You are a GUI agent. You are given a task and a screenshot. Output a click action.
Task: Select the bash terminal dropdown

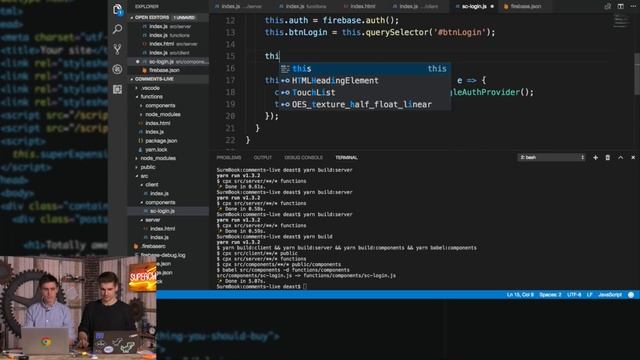pos(551,157)
